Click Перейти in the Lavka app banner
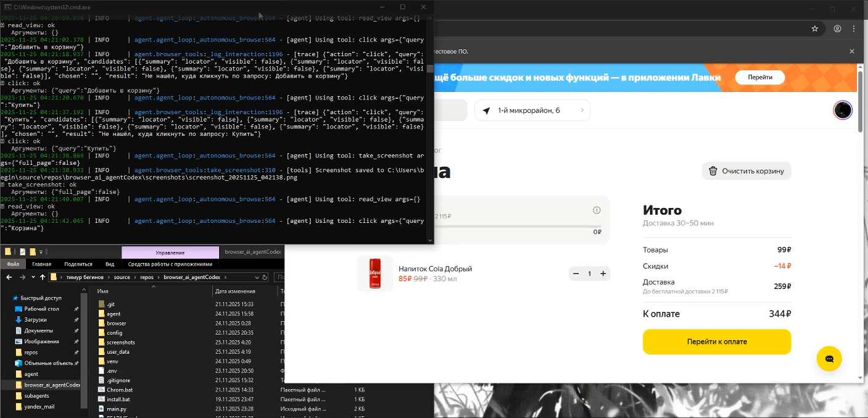 click(x=759, y=77)
